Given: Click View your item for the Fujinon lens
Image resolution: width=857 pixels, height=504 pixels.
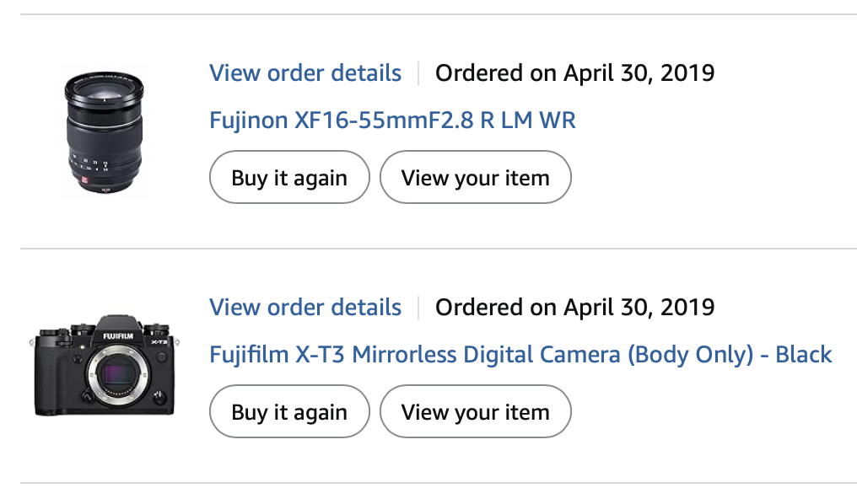Looking at the screenshot, I should coord(475,178).
